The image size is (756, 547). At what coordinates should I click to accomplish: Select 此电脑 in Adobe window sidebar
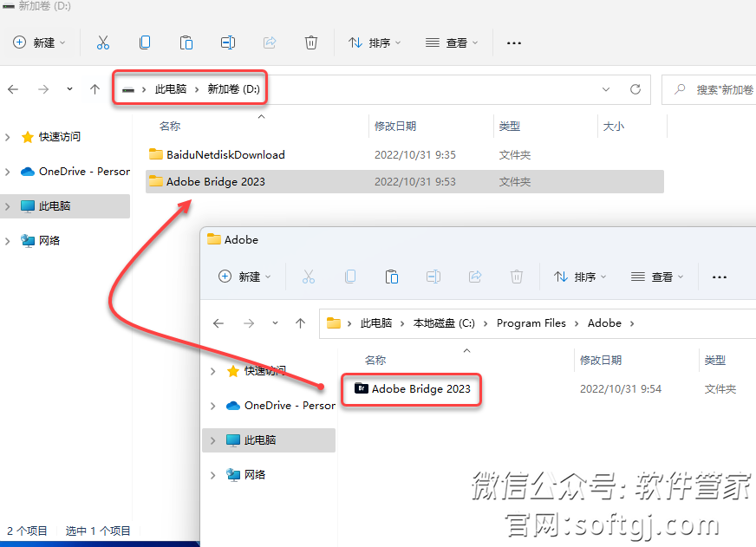[269, 440]
